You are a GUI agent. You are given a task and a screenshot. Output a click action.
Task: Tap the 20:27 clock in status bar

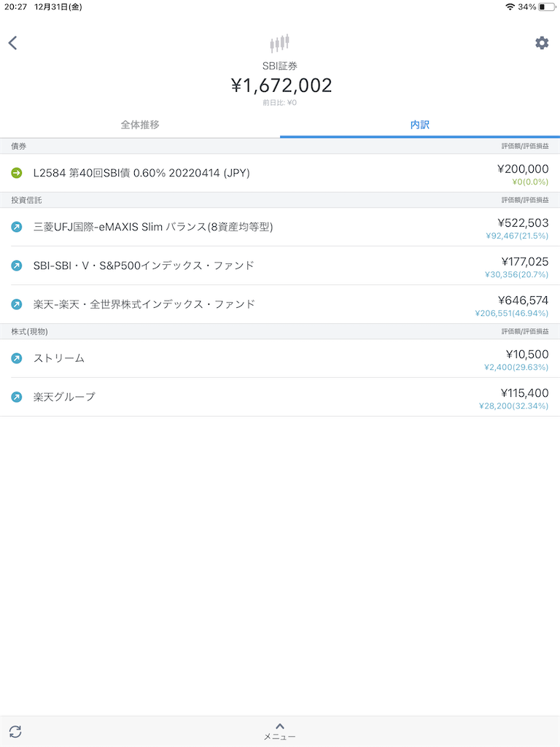[x=15, y=7]
